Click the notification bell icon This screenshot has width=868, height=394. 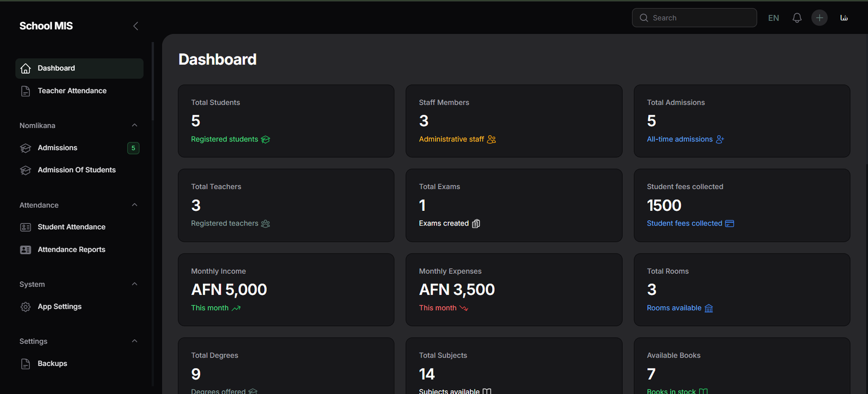coord(797,18)
